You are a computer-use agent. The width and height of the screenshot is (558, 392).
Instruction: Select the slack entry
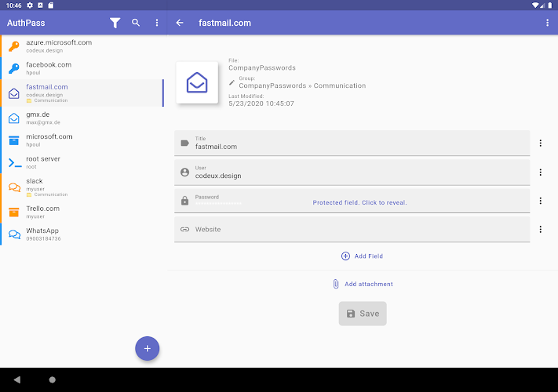click(82, 187)
